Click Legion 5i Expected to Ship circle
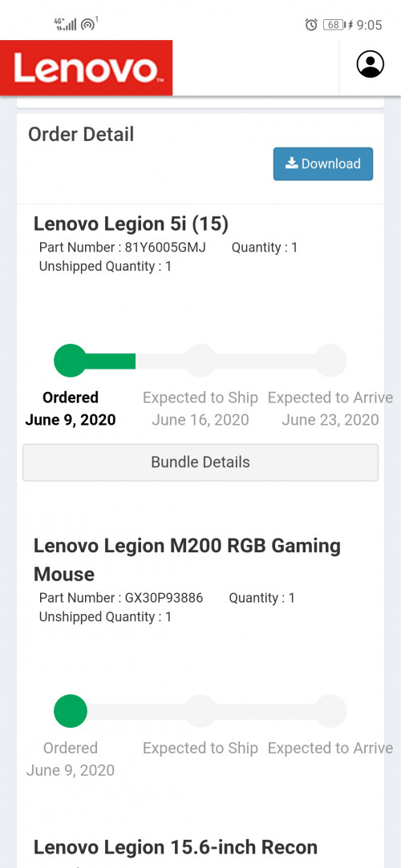 [x=200, y=361]
